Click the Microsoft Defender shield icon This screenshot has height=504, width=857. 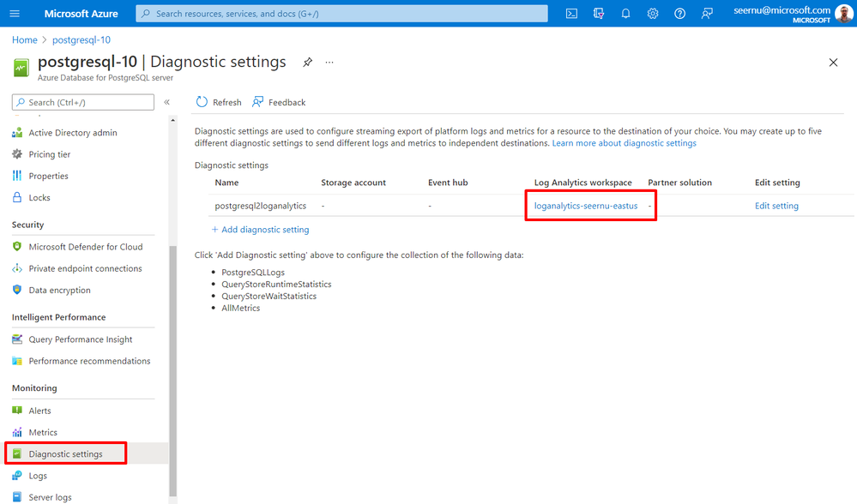(x=17, y=246)
